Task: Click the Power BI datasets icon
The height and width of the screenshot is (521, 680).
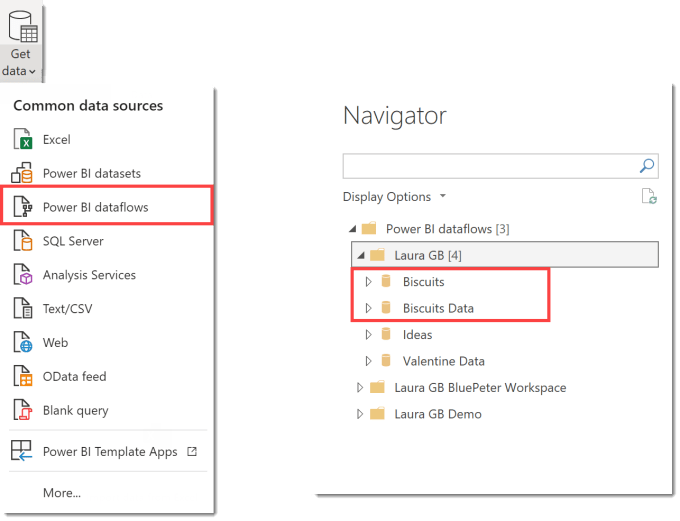Action: (22, 173)
